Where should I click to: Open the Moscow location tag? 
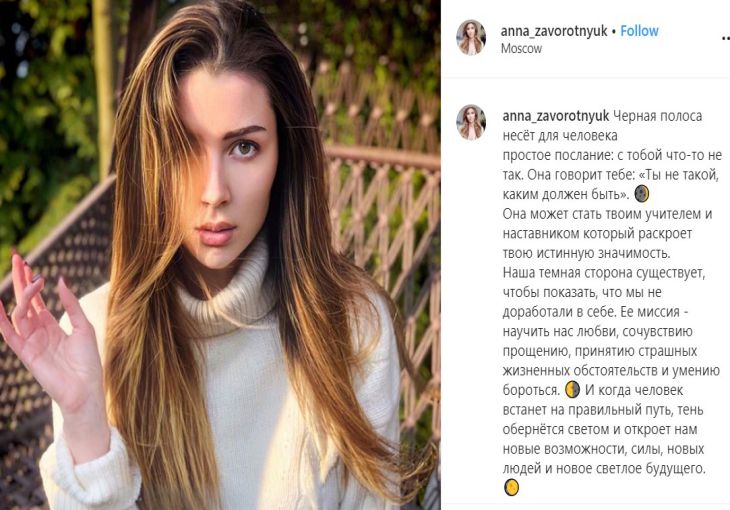pos(521,48)
